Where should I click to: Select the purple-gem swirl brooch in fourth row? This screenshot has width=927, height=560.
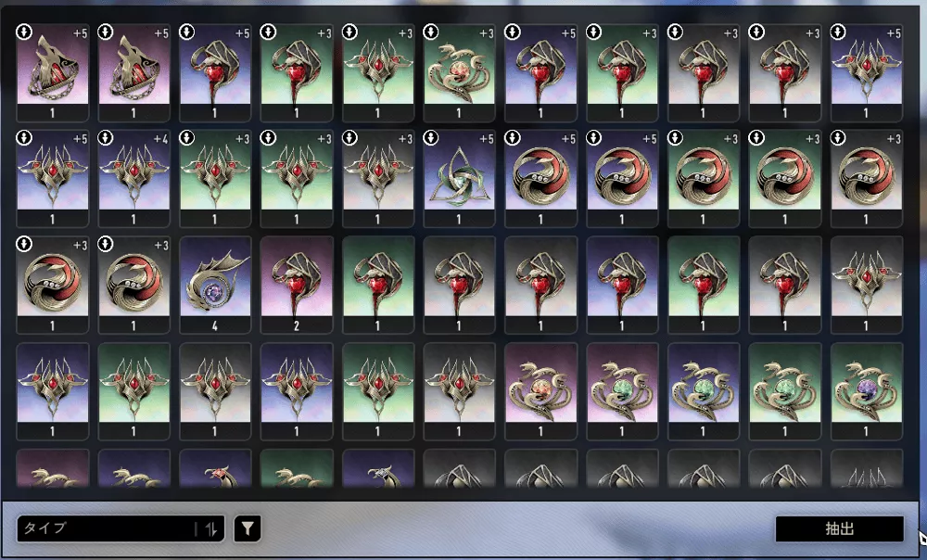pos(867,391)
